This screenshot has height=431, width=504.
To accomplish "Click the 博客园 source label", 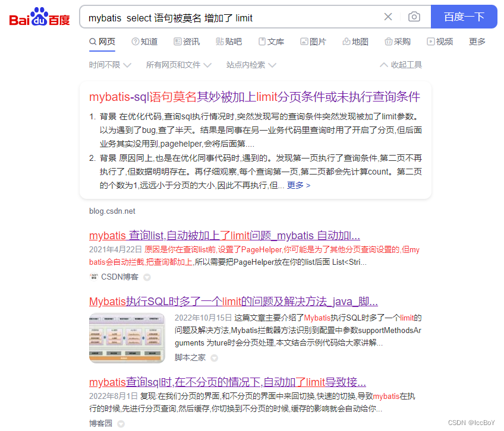I will pos(100,423).
